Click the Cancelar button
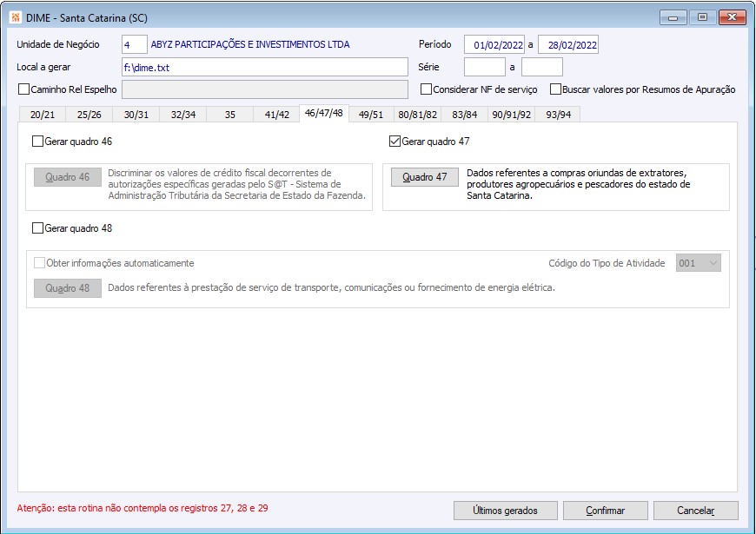The height and width of the screenshot is (534, 756). (x=696, y=511)
